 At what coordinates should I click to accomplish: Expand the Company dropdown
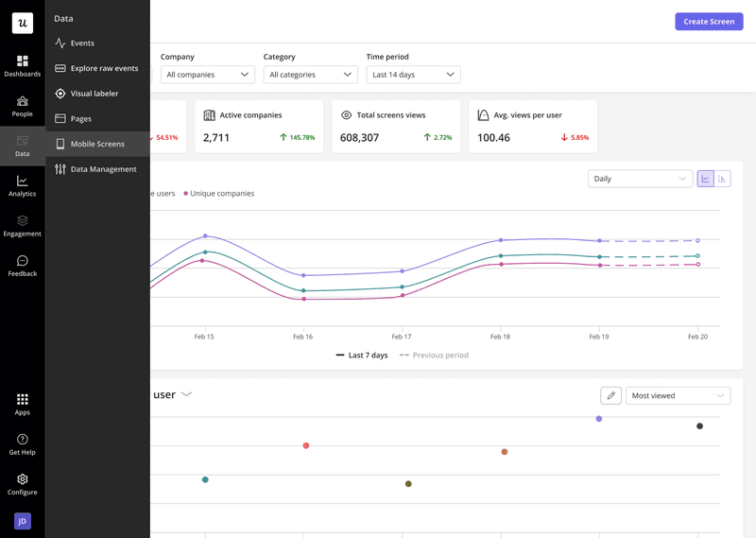point(207,75)
